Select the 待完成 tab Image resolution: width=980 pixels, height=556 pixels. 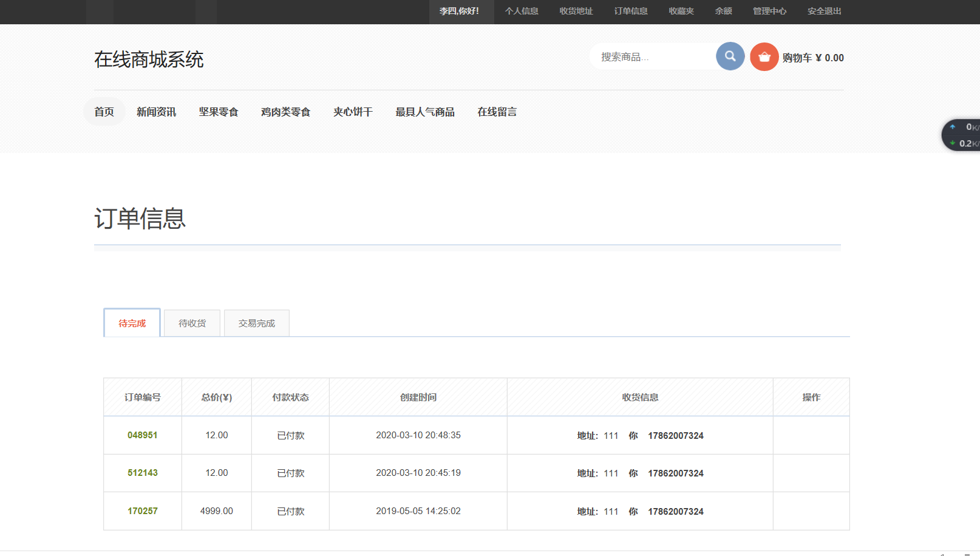[132, 324]
